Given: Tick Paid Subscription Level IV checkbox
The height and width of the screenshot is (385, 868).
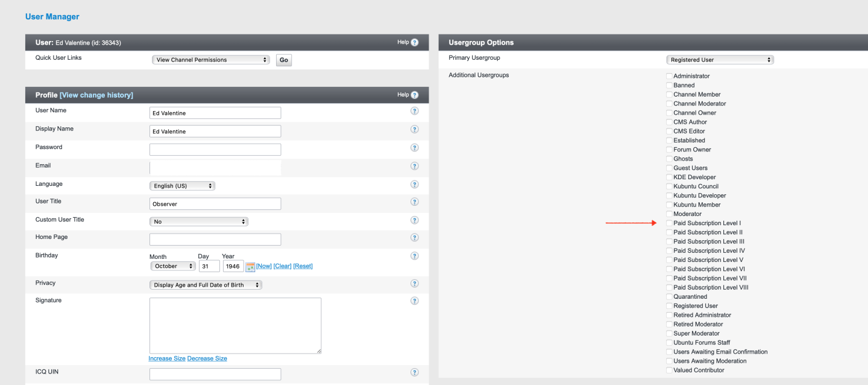Looking at the screenshot, I should (x=669, y=250).
